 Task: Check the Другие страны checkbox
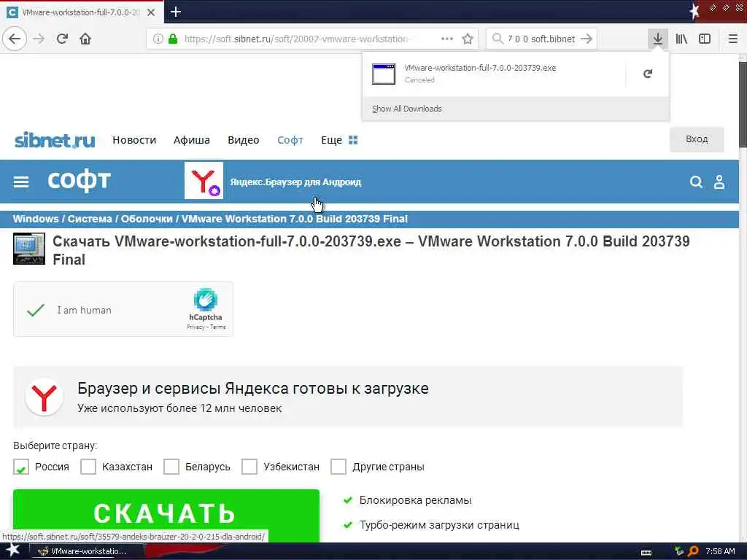pyautogui.click(x=338, y=467)
